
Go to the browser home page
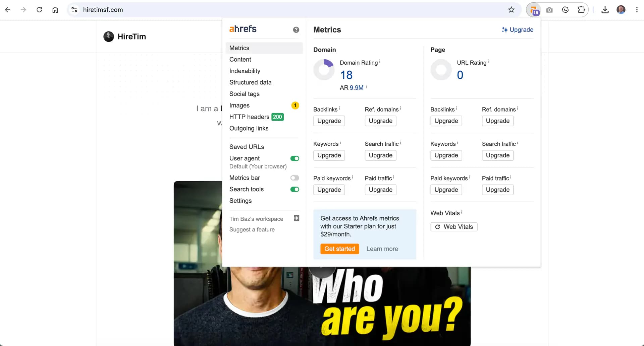(x=55, y=10)
